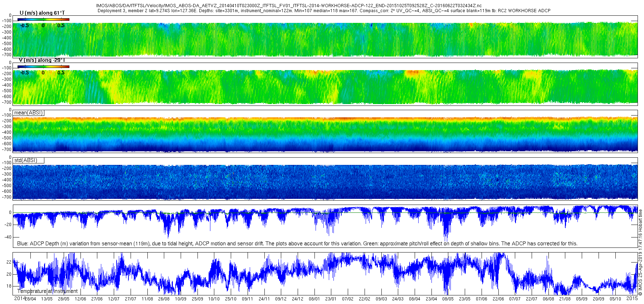
Task: Click the 'Temperature at instrument' label
Action: (x=47, y=291)
